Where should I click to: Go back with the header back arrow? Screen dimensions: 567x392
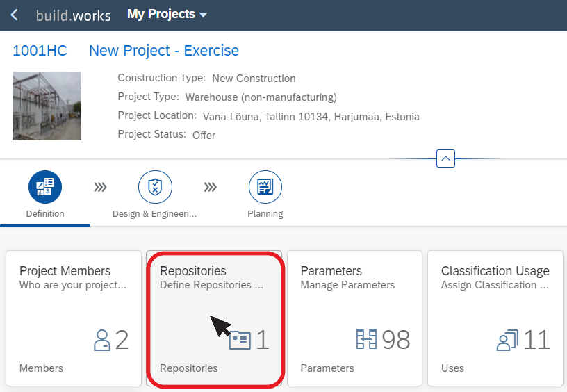point(14,15)
